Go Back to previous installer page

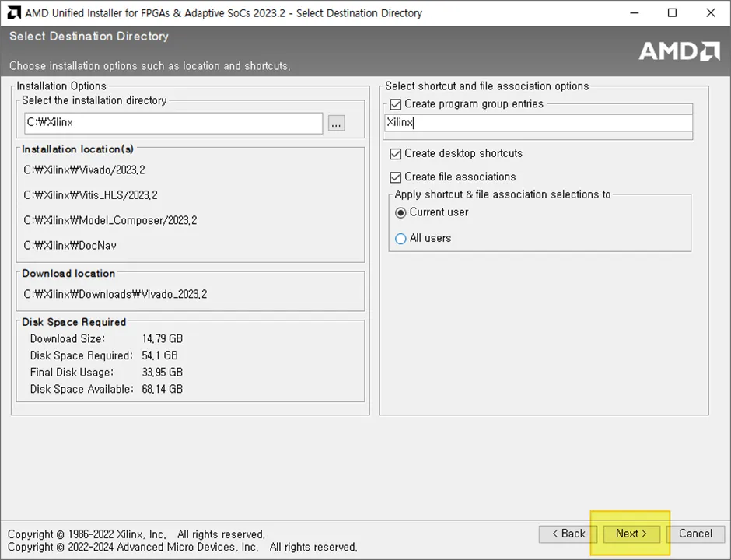(568, 534)
